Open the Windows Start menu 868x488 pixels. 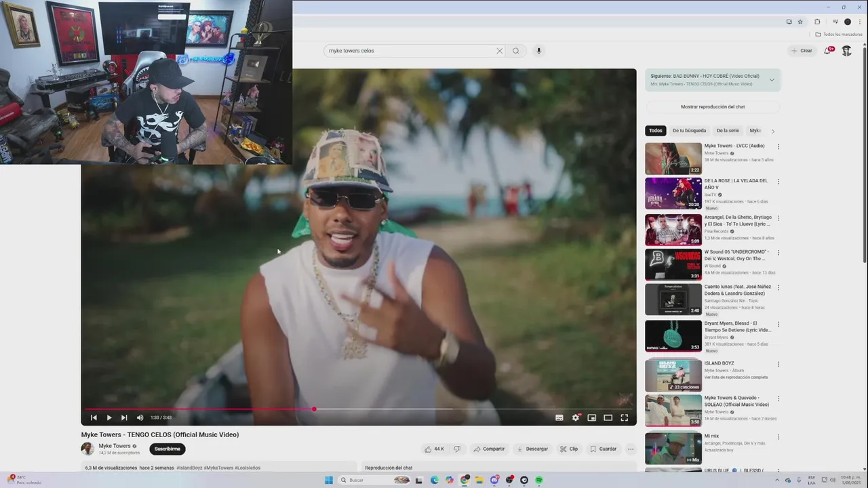tap(329, 480)
